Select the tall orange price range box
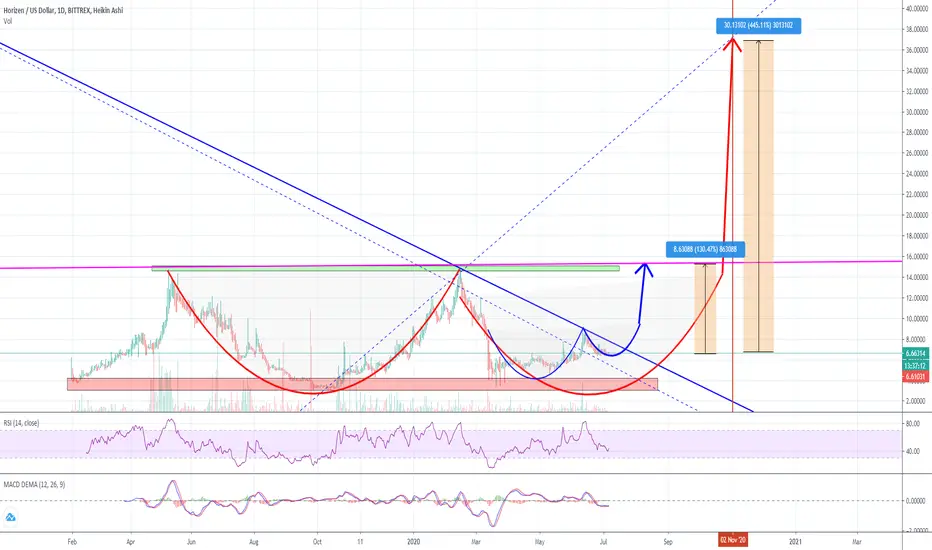Screen dimensions: 932x550 [758, 196]
